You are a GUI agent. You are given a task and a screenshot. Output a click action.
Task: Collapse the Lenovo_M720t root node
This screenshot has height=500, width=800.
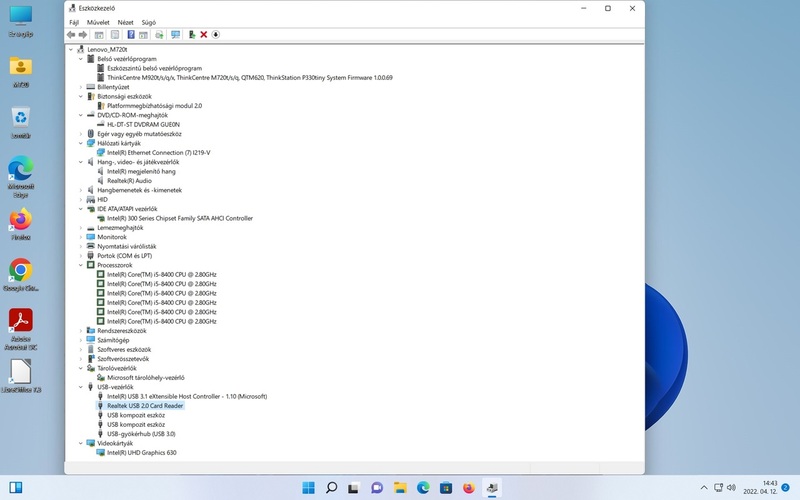coord(71,49)
